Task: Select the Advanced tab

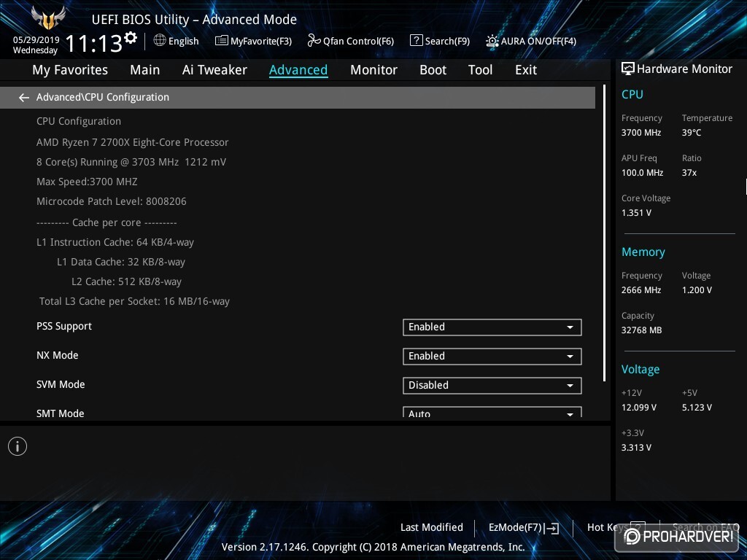Action: (x=298, y=70)
